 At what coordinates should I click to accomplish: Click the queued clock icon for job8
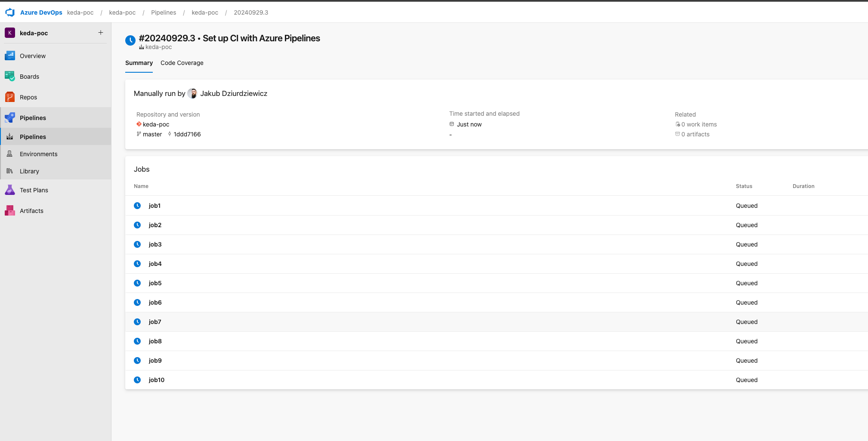137,341
